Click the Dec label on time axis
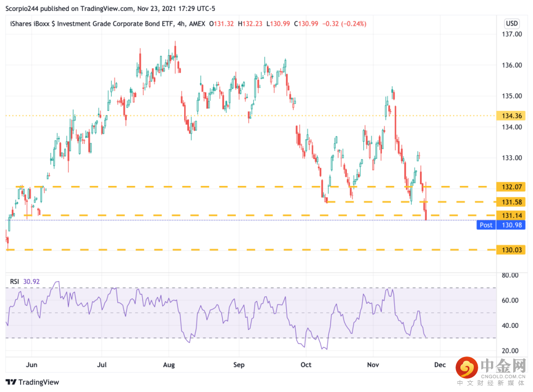 440,365
